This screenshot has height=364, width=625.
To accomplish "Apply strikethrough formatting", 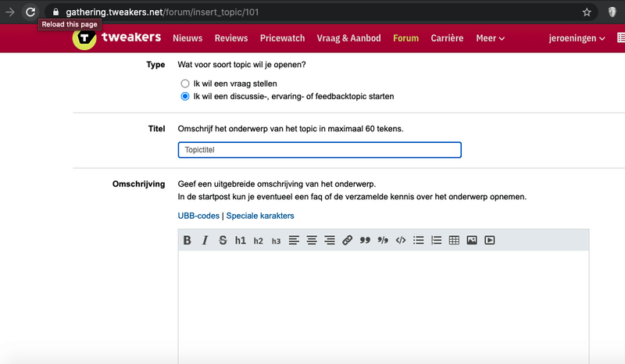I will (x=223, y=240).
